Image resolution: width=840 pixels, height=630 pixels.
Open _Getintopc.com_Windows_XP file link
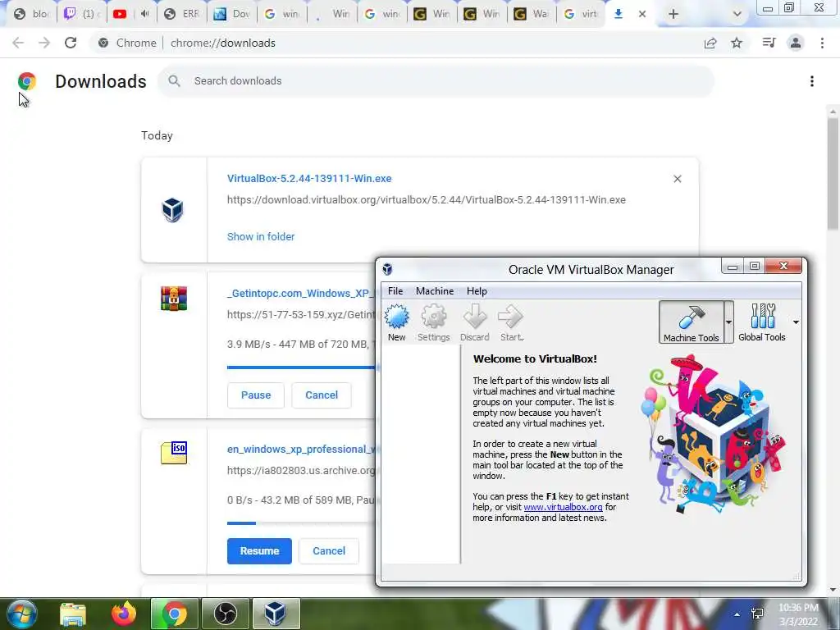pos(301,293)
